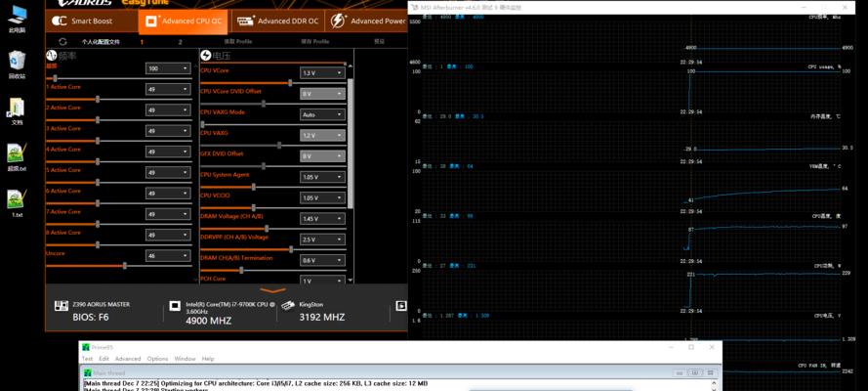
Task: Open the CPU VAXG Mode Auto dropdown
Action: tap(323, 114)
